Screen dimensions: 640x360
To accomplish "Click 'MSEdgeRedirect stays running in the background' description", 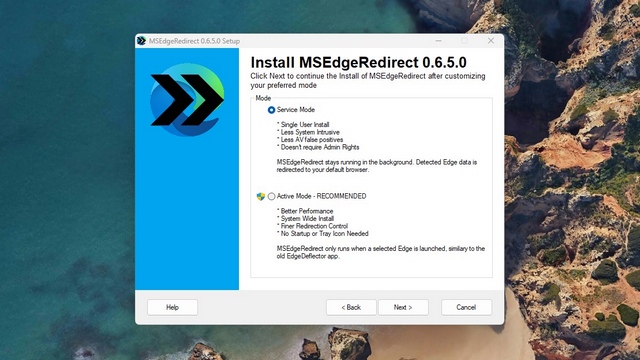I will 377,166.
